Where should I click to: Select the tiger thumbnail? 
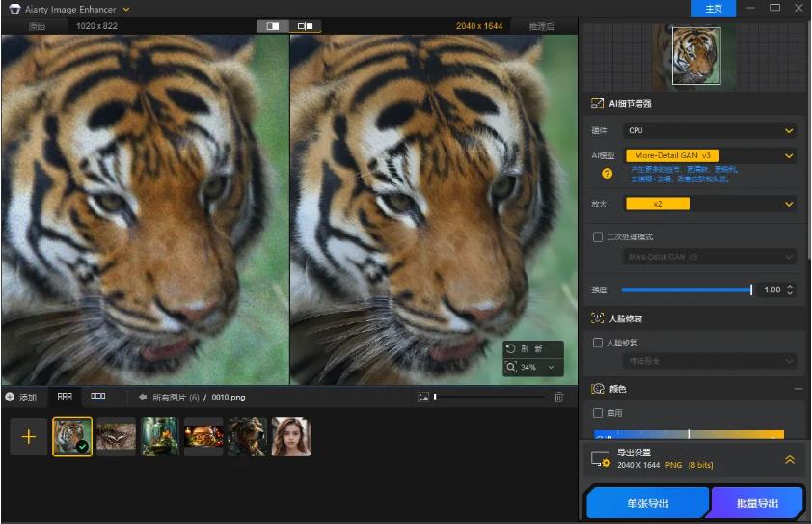pos(72,437)
